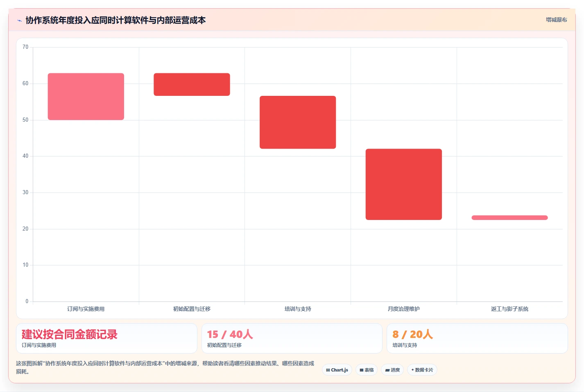Click the chart title 协作系统年度投入应同时计算软件与内部运营成本
584x392 pixels.
[115, 20]
